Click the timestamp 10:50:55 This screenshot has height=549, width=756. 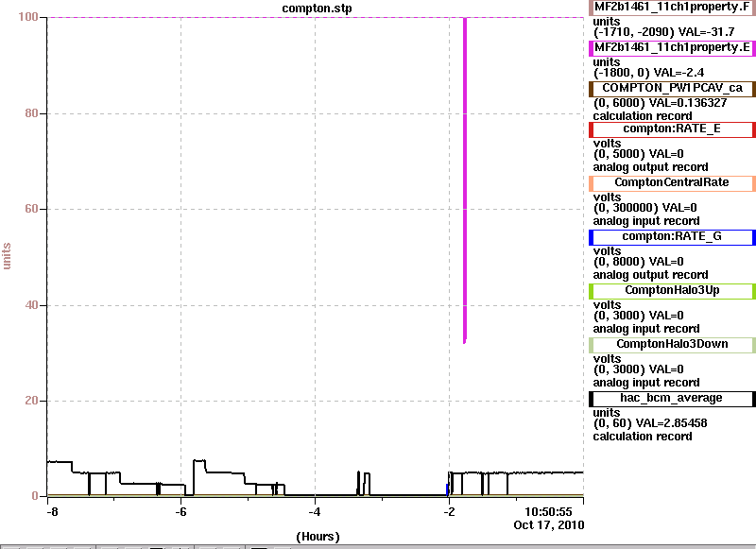[x=548, y=512]
